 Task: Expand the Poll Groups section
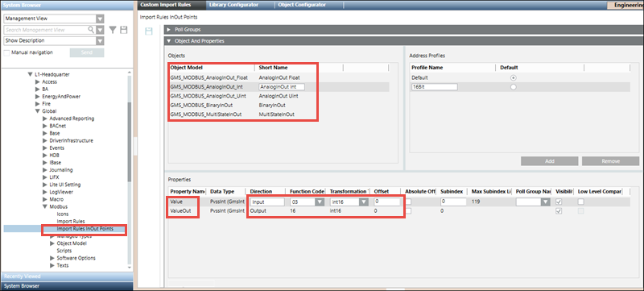(x=169, y=30)
